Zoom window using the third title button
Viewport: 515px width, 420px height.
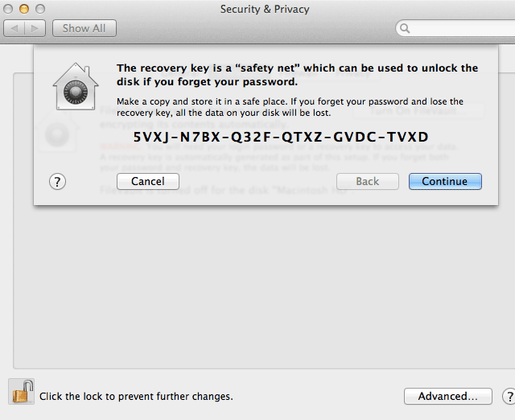point(40,9)
